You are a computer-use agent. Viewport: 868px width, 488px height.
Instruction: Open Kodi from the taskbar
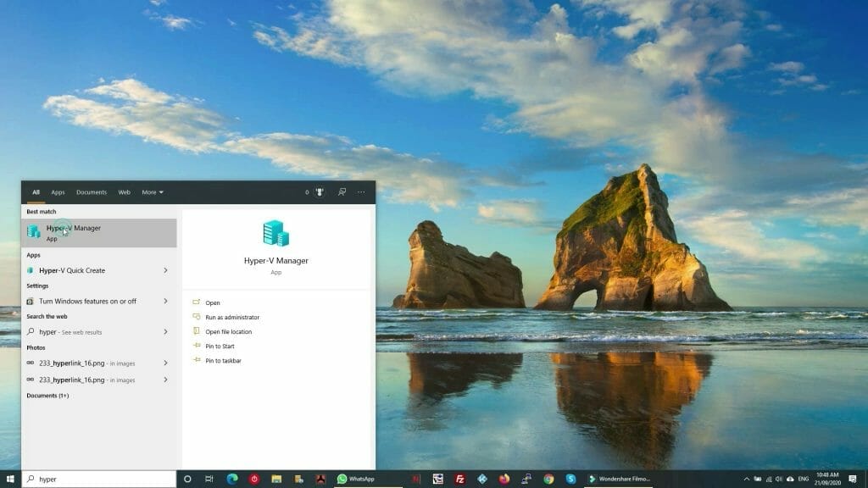click(481, 477)
